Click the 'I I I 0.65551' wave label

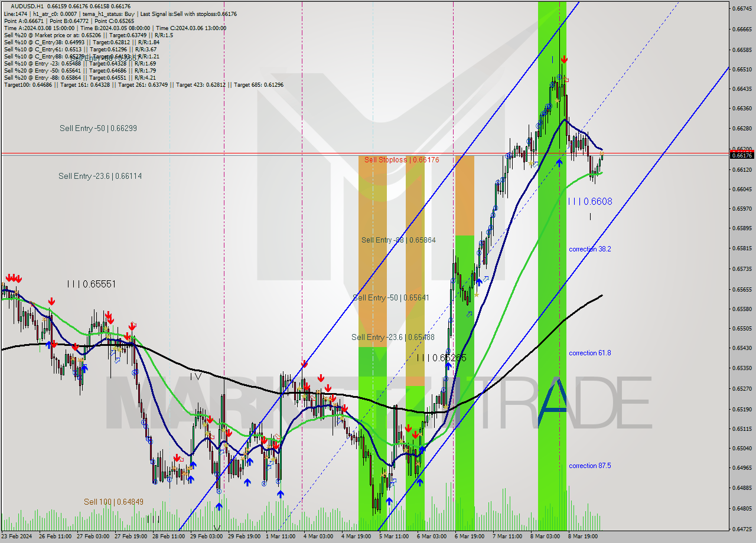click(x=91, y=284)
